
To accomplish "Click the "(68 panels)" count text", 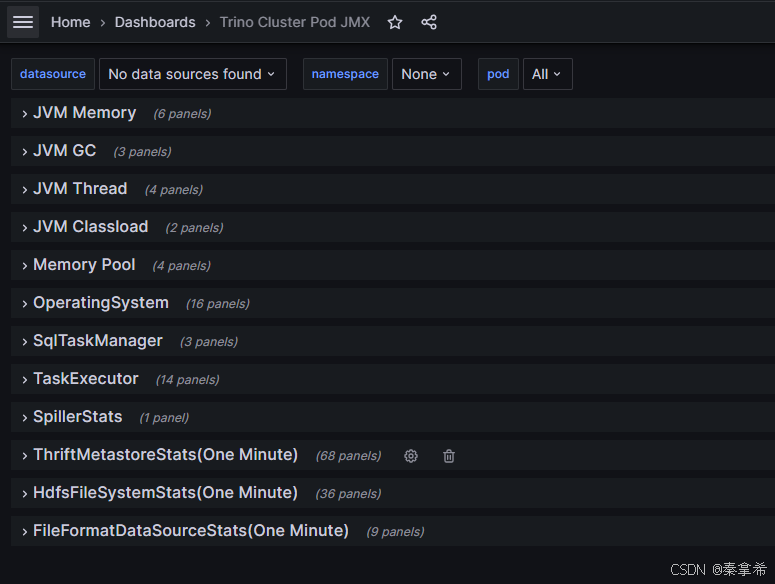I will click(x=348, y=456).
